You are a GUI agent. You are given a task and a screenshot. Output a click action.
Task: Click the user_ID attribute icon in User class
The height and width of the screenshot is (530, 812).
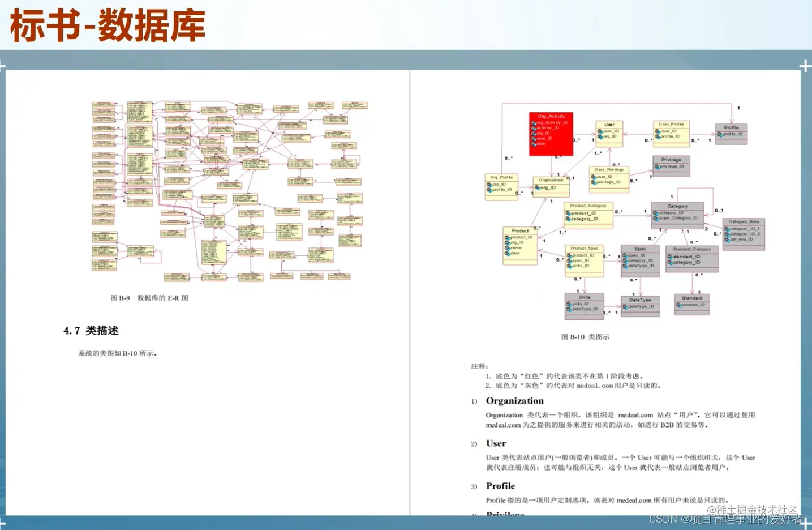pyautogui.click(x=599, y=132)
